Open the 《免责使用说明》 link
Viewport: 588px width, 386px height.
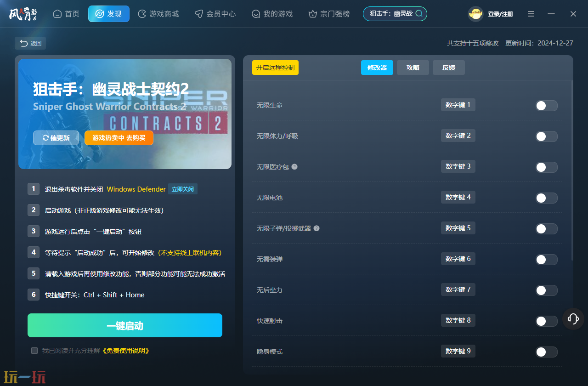tap(125, 351)
